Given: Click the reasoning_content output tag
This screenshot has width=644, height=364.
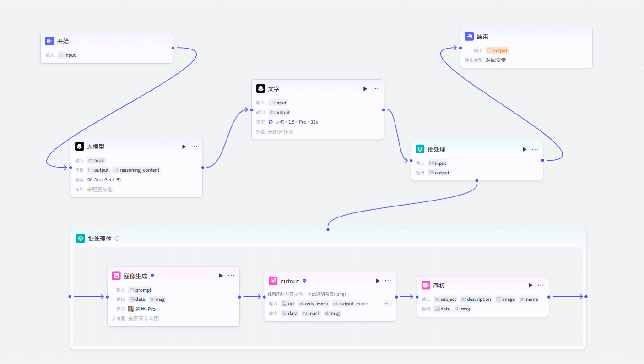Looking at the screenshot, I should tap(136, 170).
